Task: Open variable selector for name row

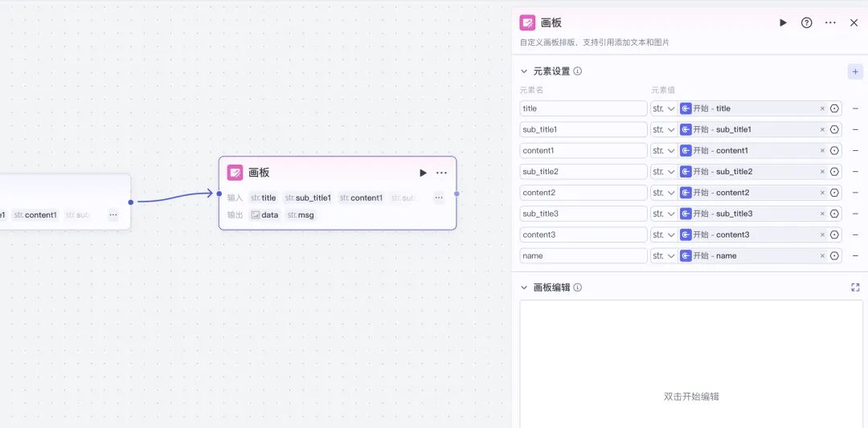Action: 834,255
